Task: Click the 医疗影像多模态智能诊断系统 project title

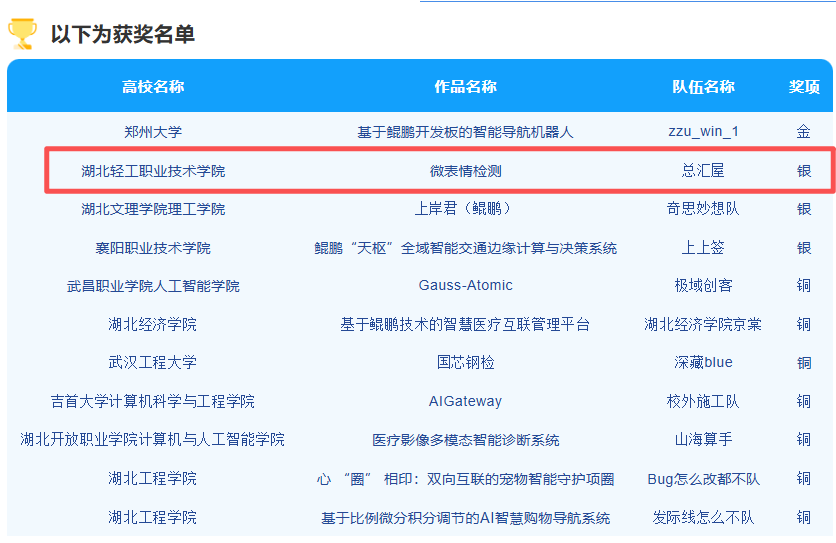Action: pos(465,440)
